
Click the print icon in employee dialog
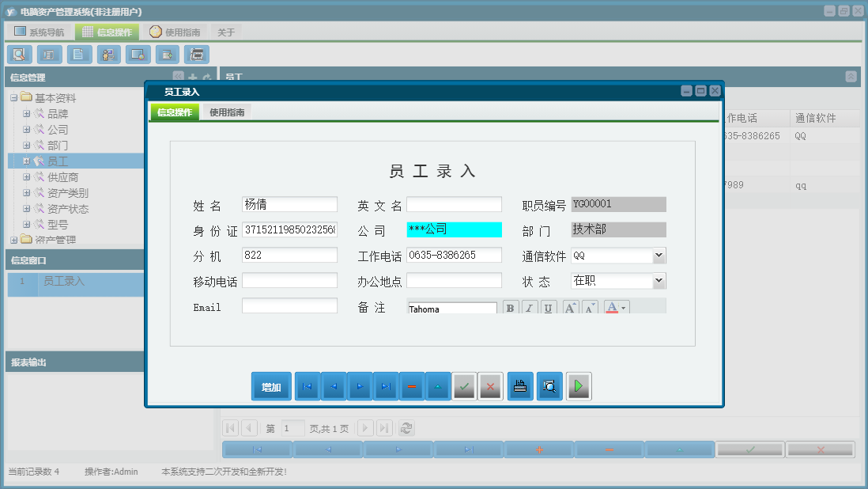pos(520,386)
